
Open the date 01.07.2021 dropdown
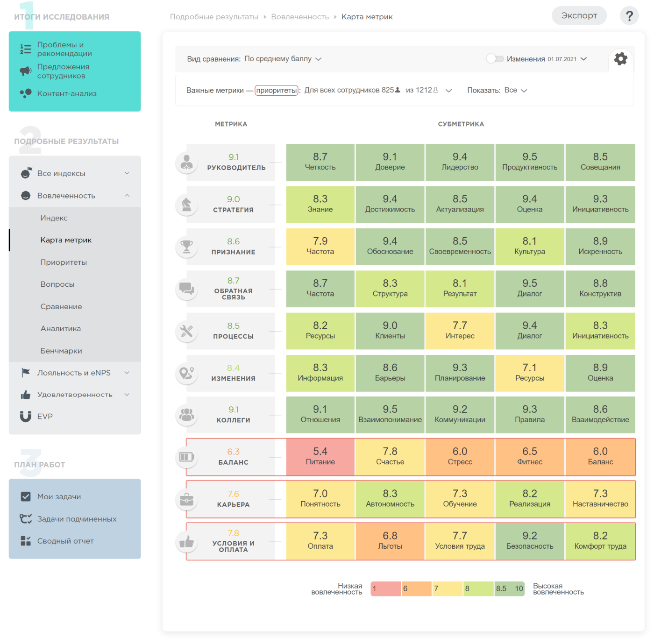(x=567, y=59)
